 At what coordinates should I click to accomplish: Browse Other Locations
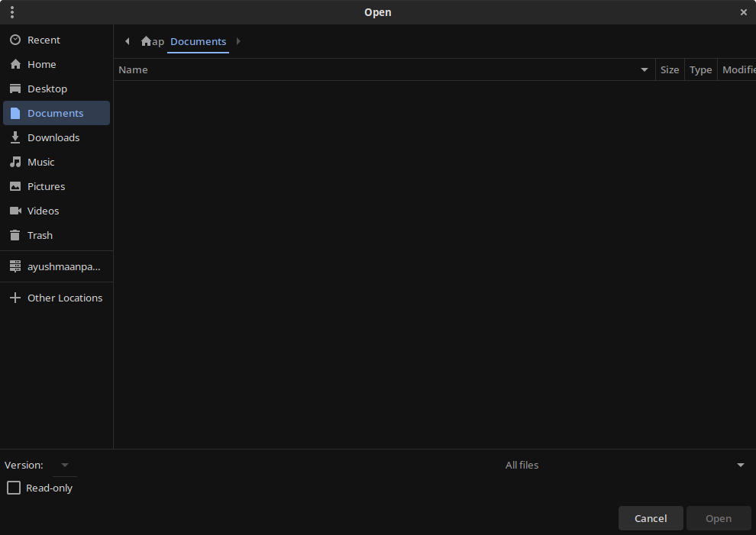click(57, 298)
